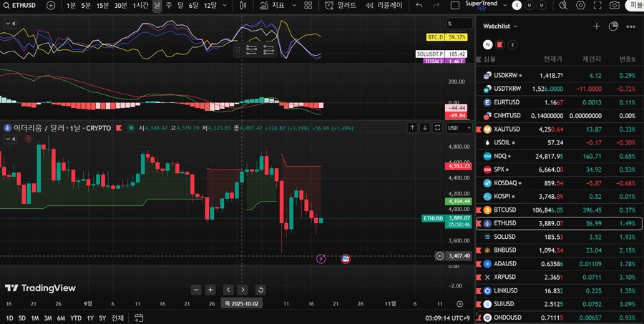Add a symbol to Watchlist with plus icon
644x324 pixels.
click(597, 26)
